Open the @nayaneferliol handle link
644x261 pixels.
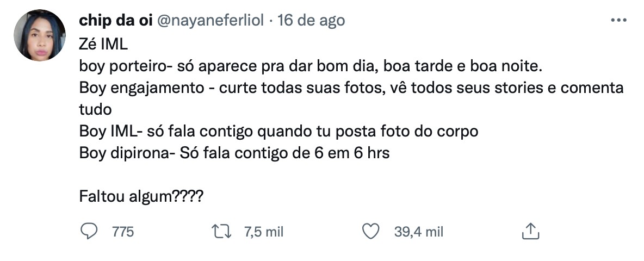click(x=211, y=21)
